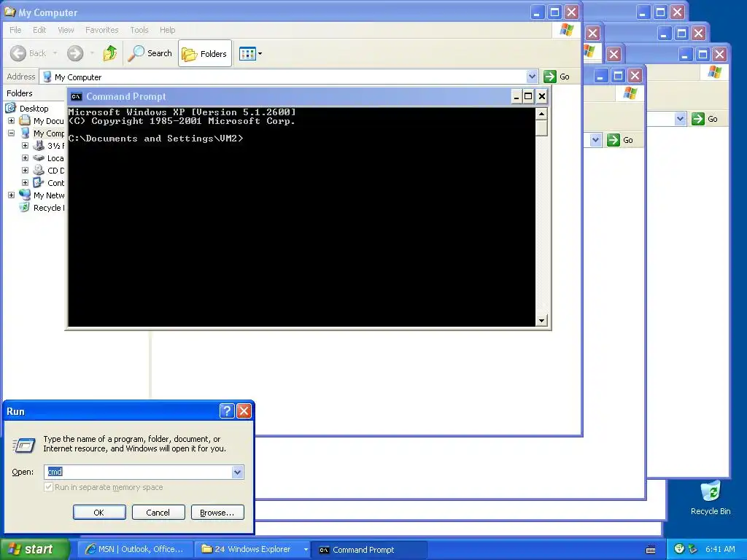The image size is (747, 560).
Task: Click the My Network Places icon in tree
Action: tap(25, 195)
